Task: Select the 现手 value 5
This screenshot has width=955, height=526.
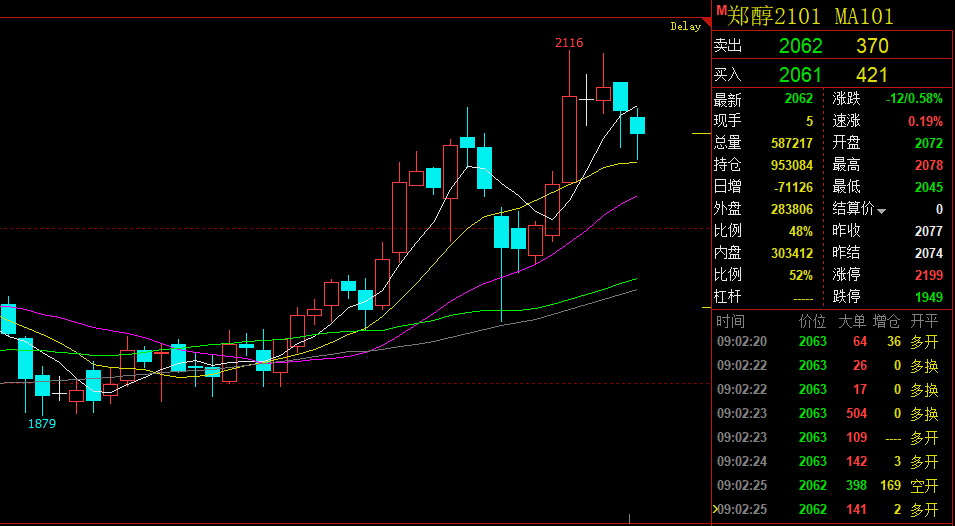Action: 809,121
